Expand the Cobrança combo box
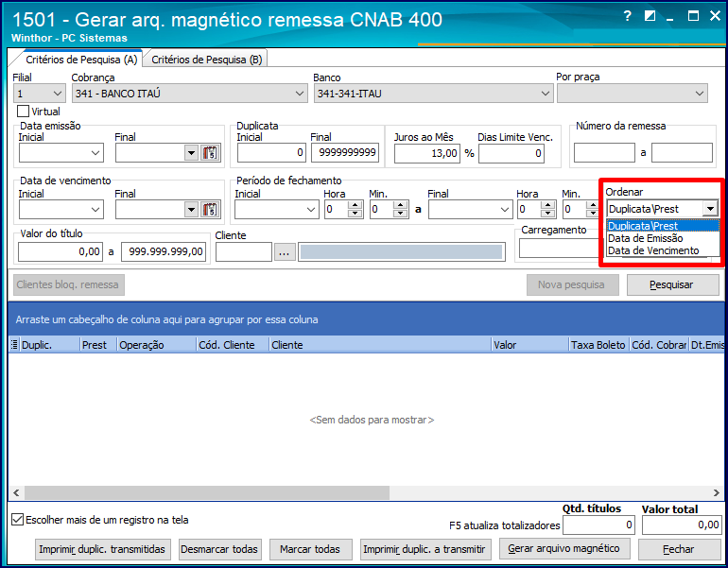 [x=300, y=94]
